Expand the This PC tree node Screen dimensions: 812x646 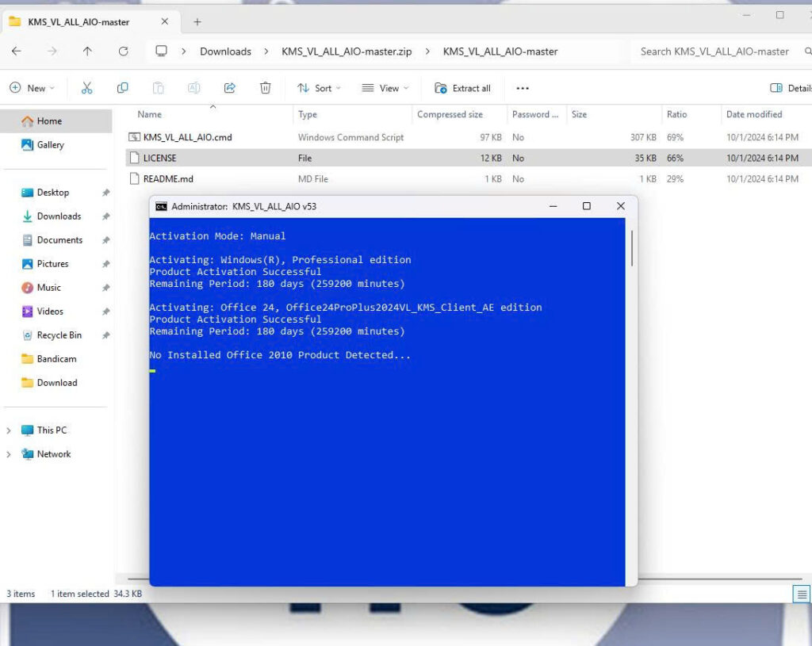pos(9,430)
